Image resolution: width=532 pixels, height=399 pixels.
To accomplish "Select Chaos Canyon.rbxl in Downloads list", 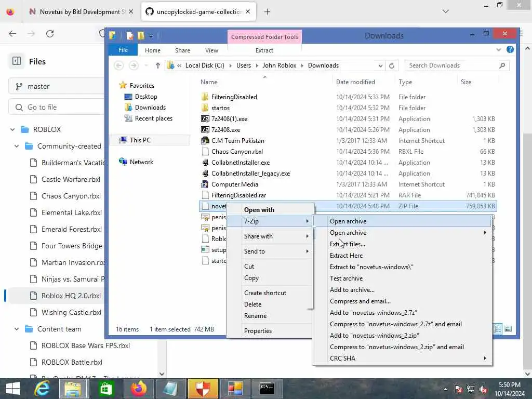I will click(x=237, y=152).
